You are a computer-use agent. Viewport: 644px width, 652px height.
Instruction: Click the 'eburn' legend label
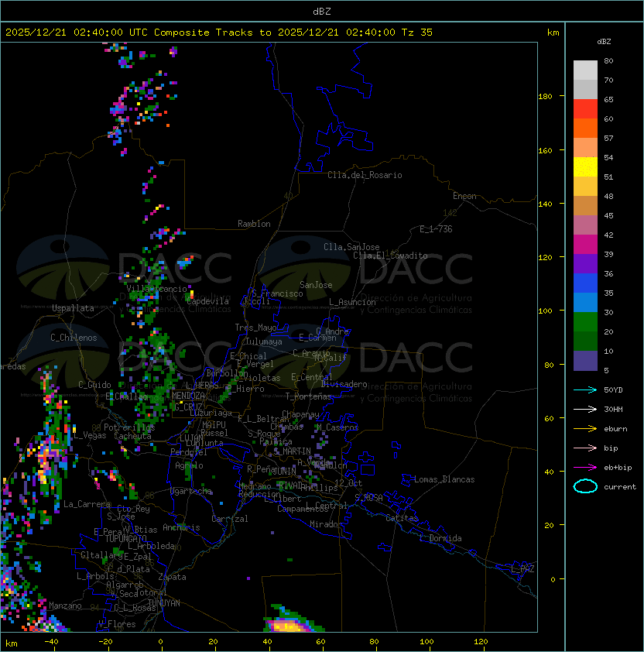tap(615, 429)
